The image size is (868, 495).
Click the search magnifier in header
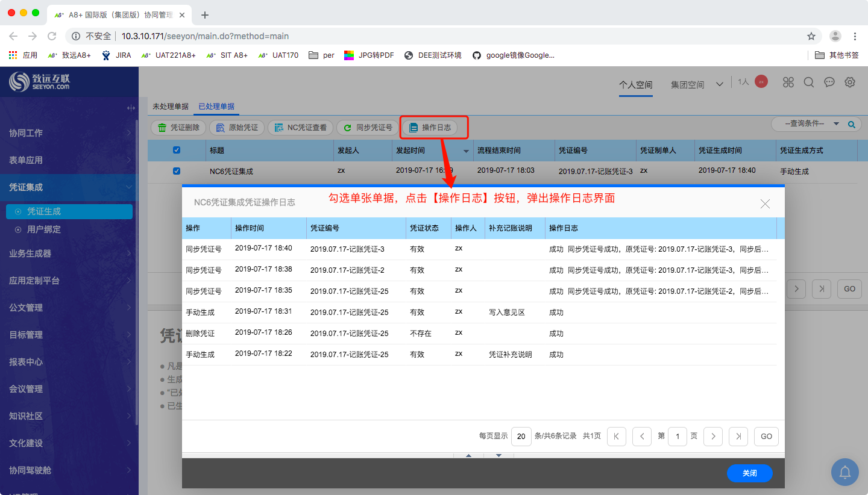809,82
